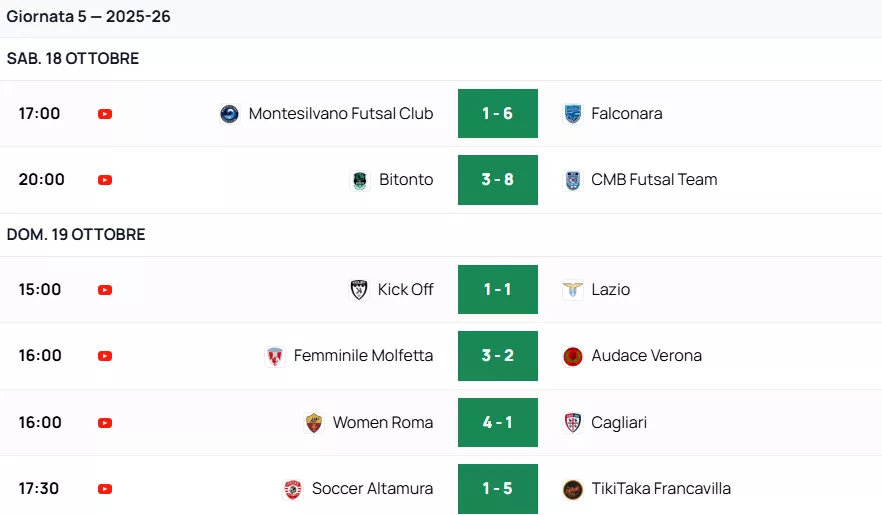Click the TikiTaka Francavilla logo
Viewport: 882px width, 515px height.
point(573,489)
